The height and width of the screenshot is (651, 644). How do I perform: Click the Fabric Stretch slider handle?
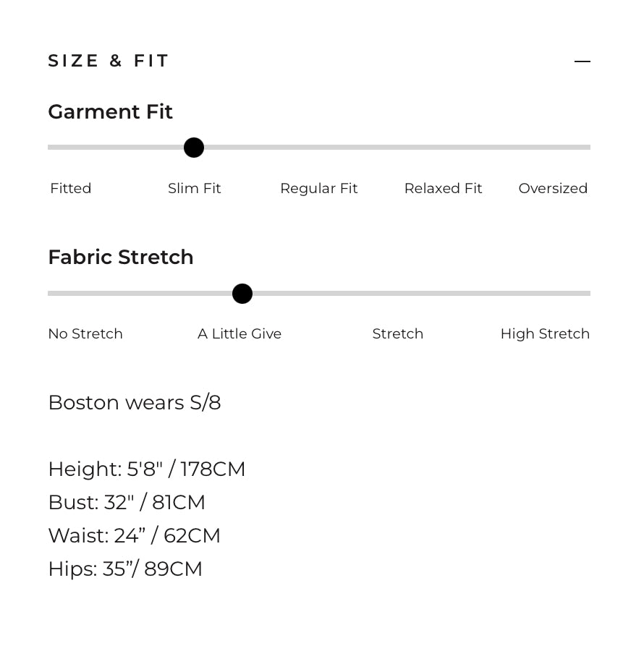click(242, 294)
